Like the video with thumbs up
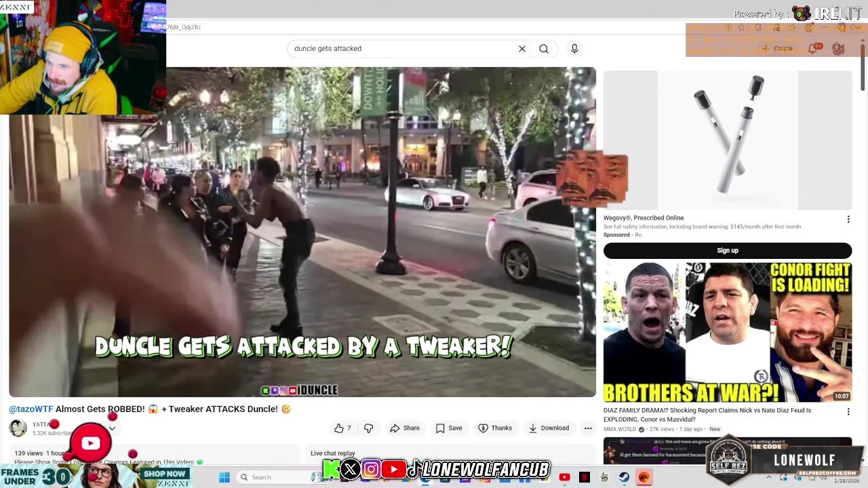Viewport: 868px width, 488px height. [342, 428]
